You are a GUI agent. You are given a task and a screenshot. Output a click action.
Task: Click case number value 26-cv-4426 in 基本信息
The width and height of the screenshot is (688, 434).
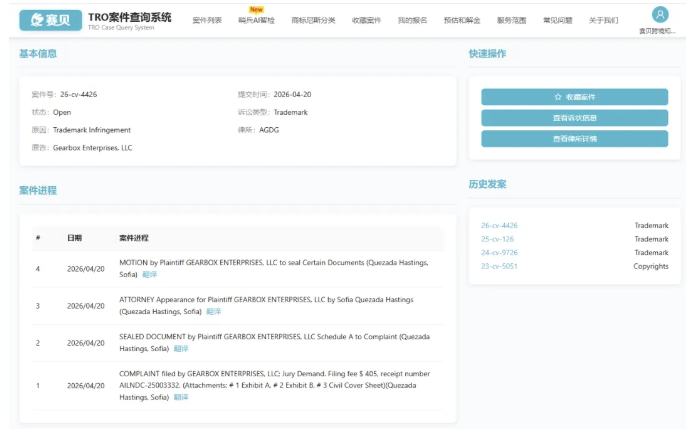(x=79, y=94)
